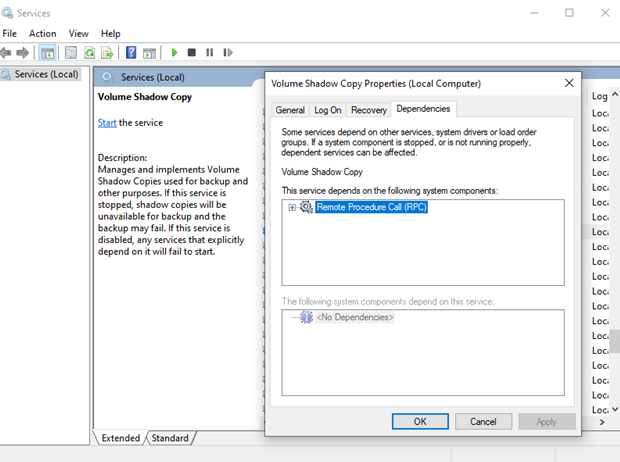Switch to the Standard view tab
620x462 pixels.
point(170,438)
